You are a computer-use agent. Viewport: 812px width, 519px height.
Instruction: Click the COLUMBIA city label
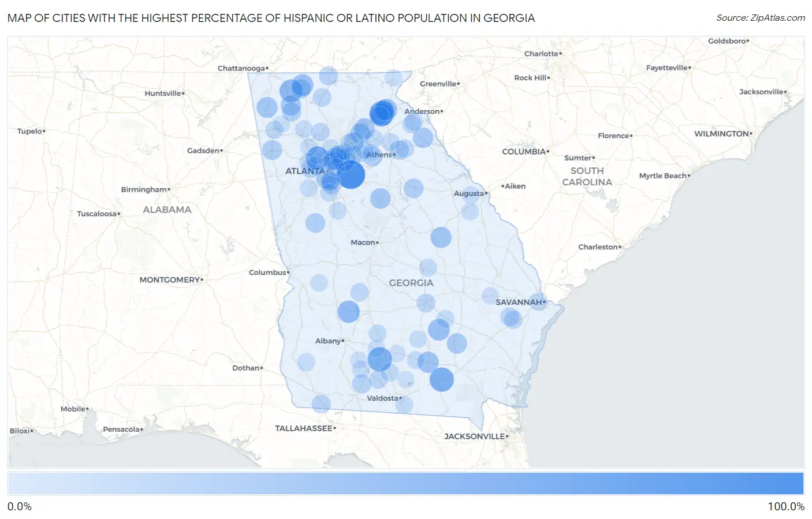coord(524,151)
